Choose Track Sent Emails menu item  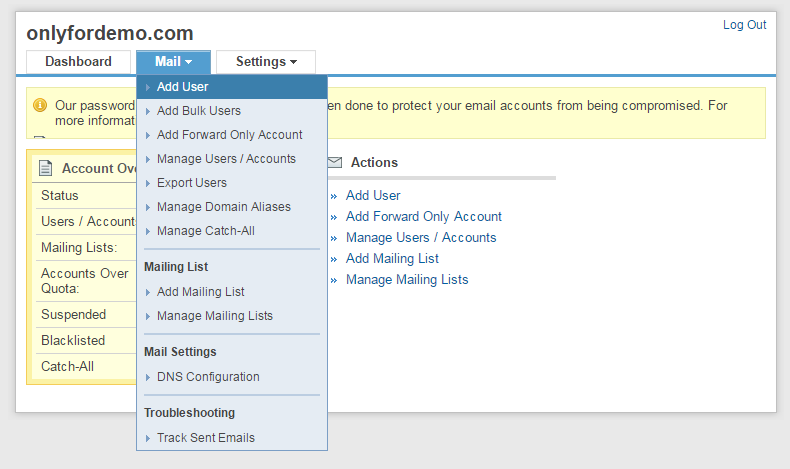click(x=206, y=438)
